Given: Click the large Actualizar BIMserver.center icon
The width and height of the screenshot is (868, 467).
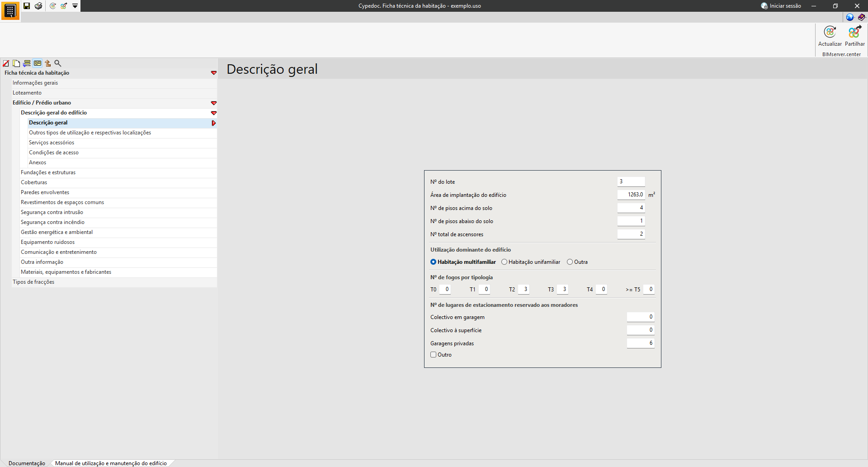Looking at the screenshot, I should click(x=830, y=32).
